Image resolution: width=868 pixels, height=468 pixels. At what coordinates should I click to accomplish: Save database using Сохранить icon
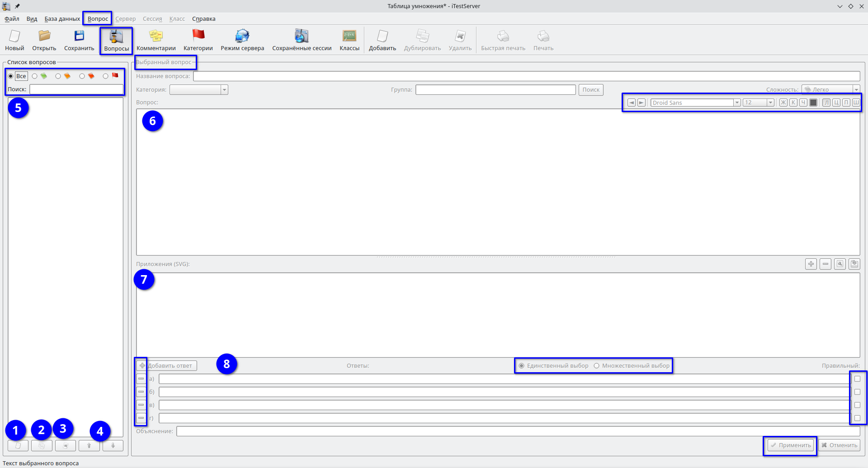(x=79, y=40)
